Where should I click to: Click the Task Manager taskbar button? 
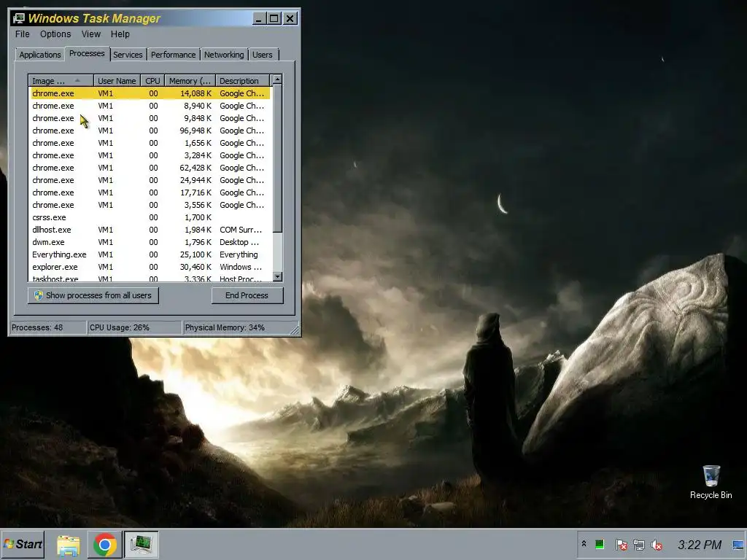point(141,544)
